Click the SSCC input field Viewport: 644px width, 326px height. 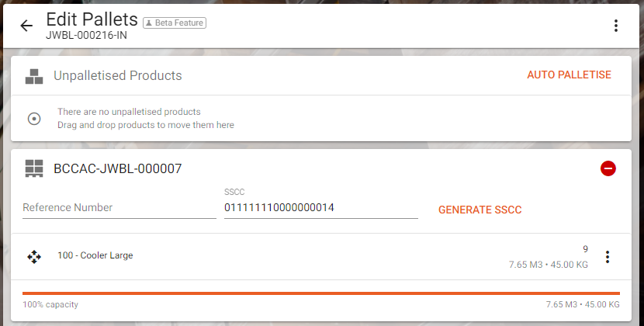click(x=320, y=208)
